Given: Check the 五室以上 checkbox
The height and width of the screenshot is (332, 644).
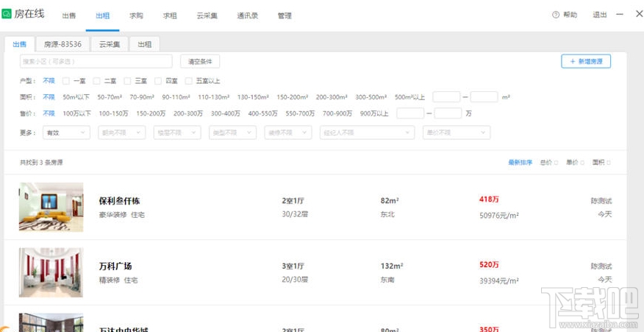Looking at the screenshot, I should pyautogui.click(x=188, y=81).
